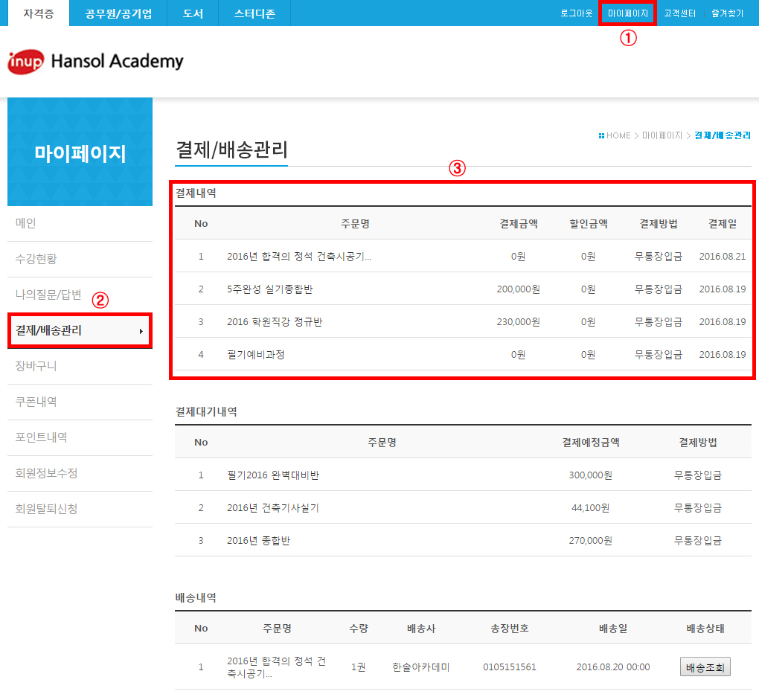Click the amount '200,000원'
Screen dimensions: 759x700
point(518,289)
